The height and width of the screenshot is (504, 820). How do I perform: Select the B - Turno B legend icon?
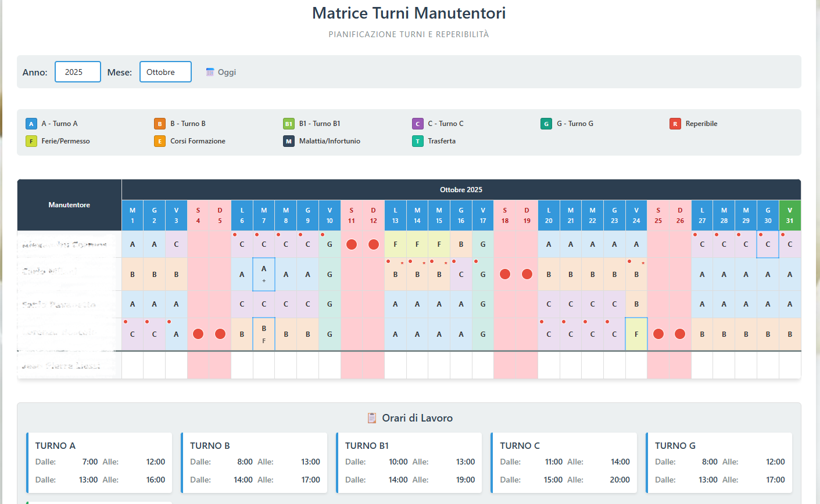click(x=159, y=123)
